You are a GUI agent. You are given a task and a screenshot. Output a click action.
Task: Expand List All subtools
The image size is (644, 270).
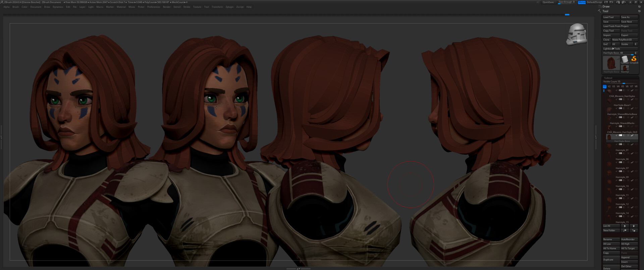pyautogui.click(x=611, y=226)
